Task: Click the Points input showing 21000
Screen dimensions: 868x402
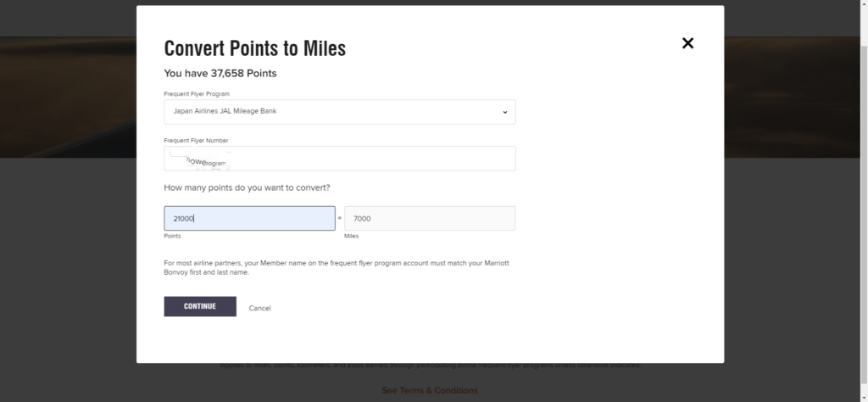Action: click(x=249, y=219)
